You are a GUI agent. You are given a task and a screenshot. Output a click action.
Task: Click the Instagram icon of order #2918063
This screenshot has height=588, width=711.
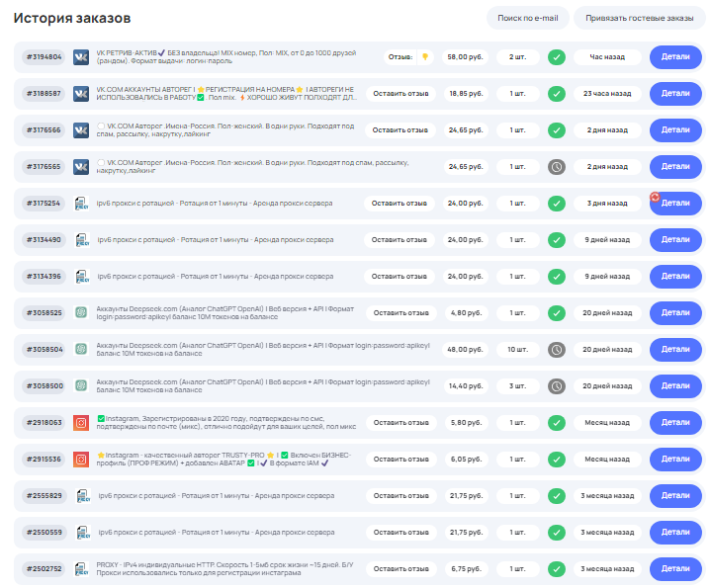pos(81,423)
